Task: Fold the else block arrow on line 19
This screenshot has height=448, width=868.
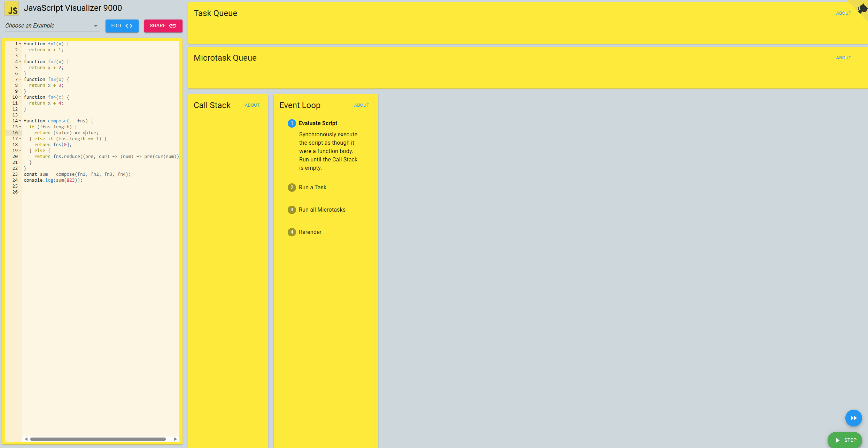Action: (20, 151)
